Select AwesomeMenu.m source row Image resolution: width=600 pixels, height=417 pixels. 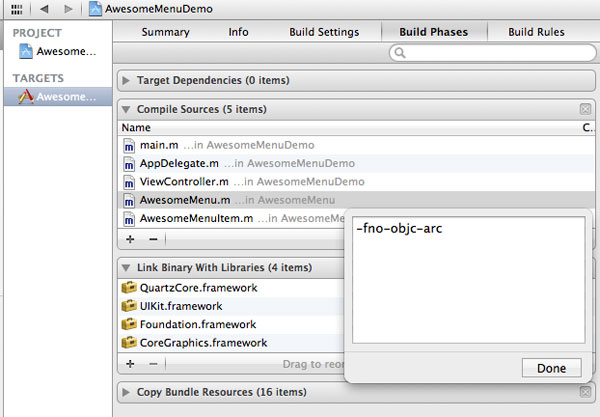pos(356,200)
